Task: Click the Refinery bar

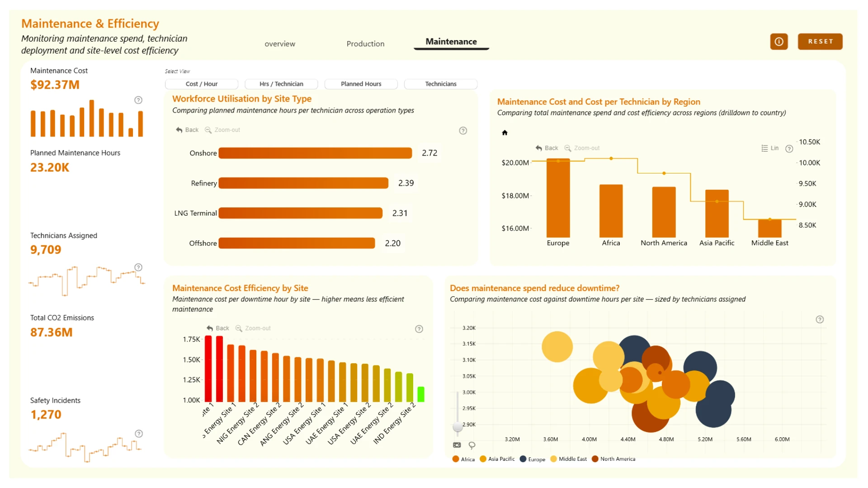Action: (303, 183)
